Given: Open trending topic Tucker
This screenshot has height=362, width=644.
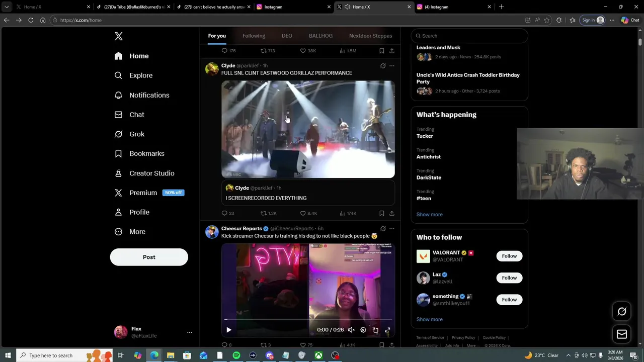Looking at the screenshot, I should (x=425, y=136).
